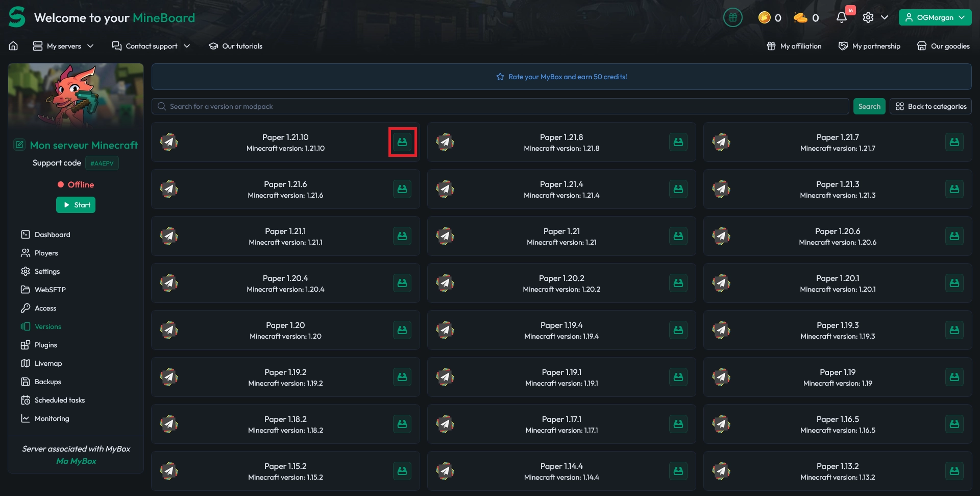Image resolution: width=980 pixels, height=496 pixels.
Task: View the server Livemap
Action: click(48, 363)
